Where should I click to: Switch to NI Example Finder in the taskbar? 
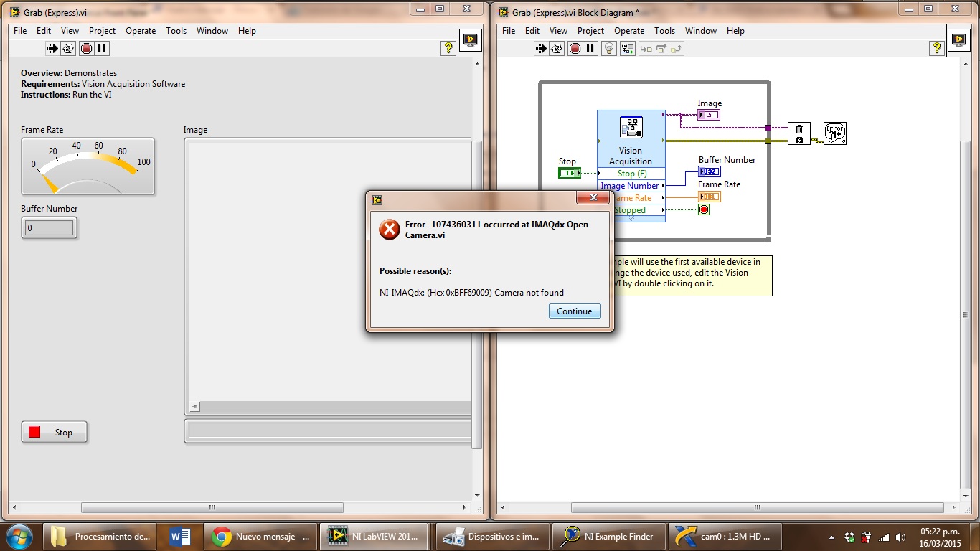pos(608,536)
